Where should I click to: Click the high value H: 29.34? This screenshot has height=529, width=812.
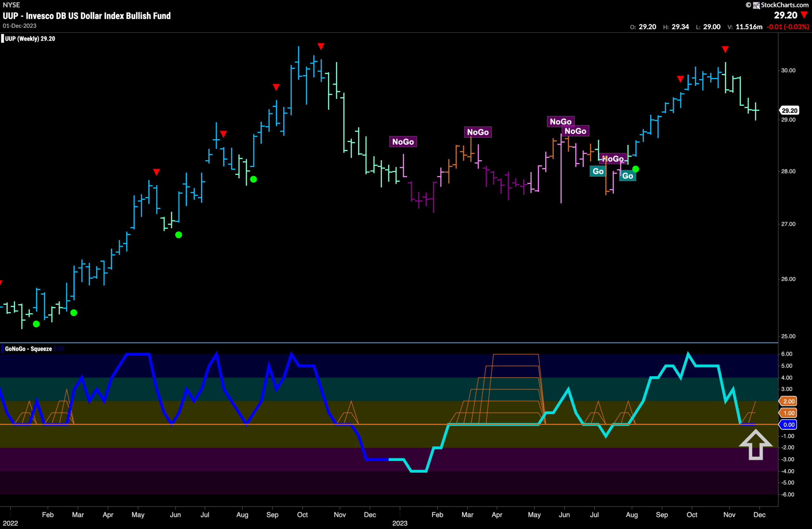(x=676, y=27)
